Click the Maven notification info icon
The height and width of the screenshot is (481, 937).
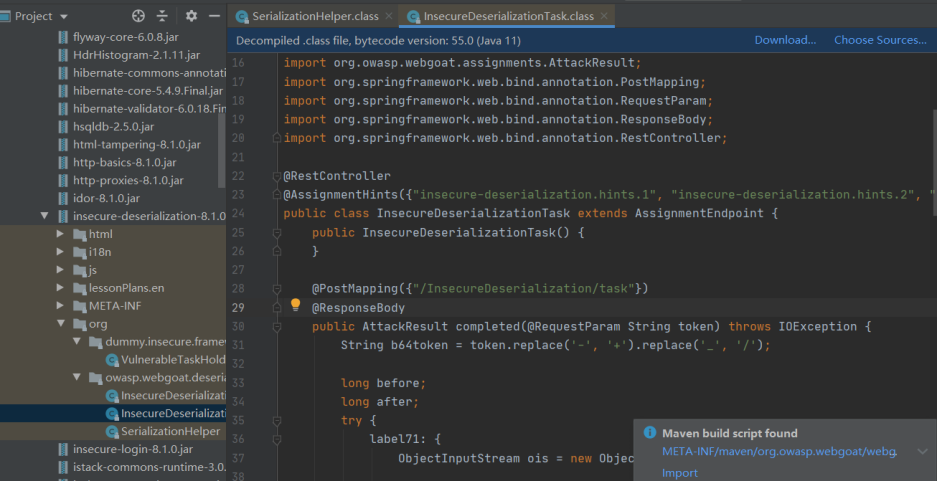(650, 433)
